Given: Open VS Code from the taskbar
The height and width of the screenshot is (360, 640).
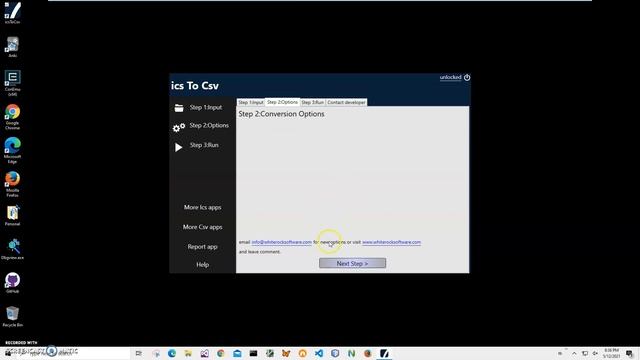Looking at the screenshot, I should click(x=319, y=353).
